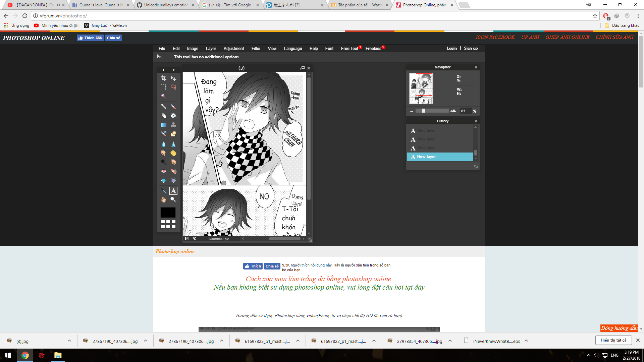Image resolution: width=644 pixels, height=362 pixels.
Task: Select the Smudge finger tool
Action: pos(163,153)
